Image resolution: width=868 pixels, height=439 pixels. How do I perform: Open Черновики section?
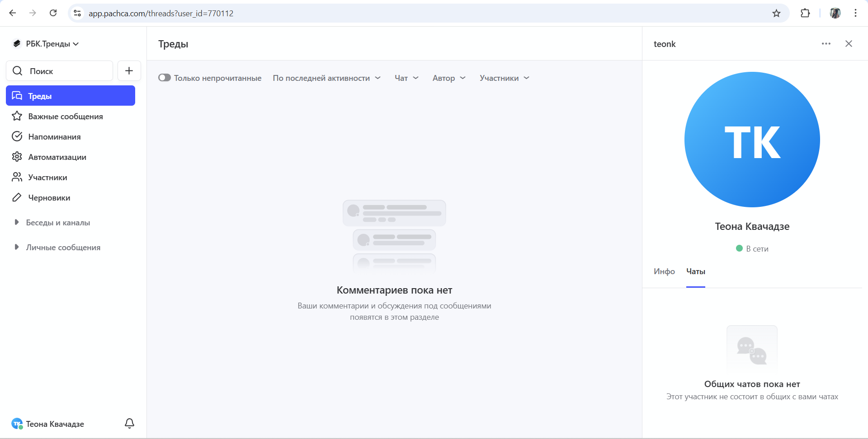point(71,197)
